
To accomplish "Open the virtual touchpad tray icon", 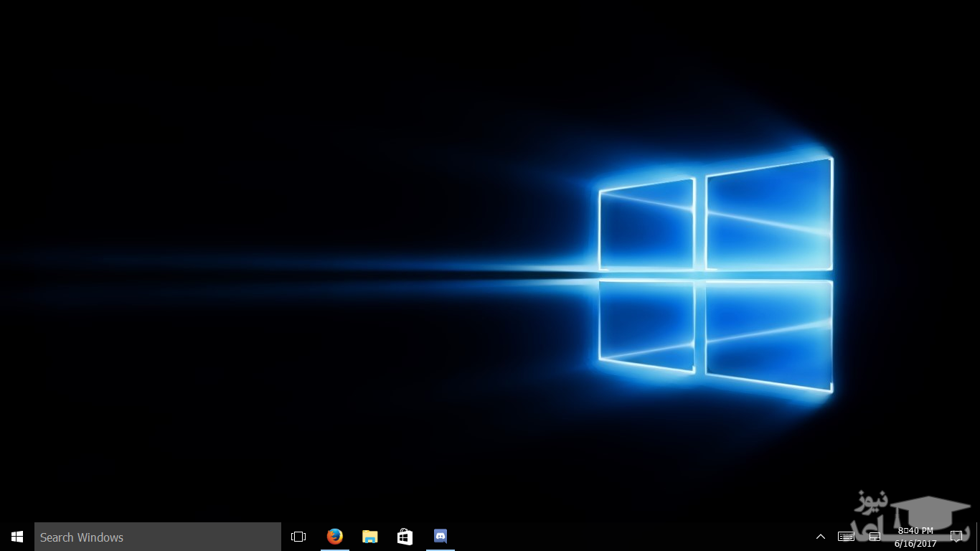I will (875, 537).
